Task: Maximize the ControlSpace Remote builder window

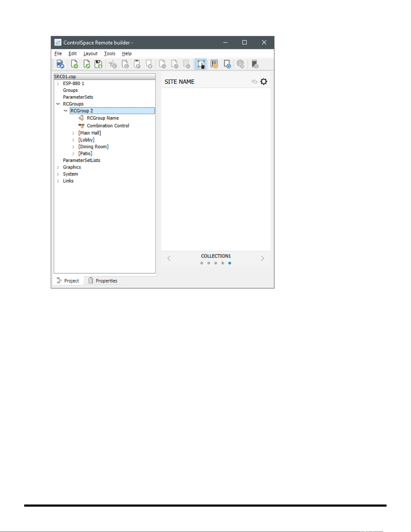Action: tap(245, 43)
